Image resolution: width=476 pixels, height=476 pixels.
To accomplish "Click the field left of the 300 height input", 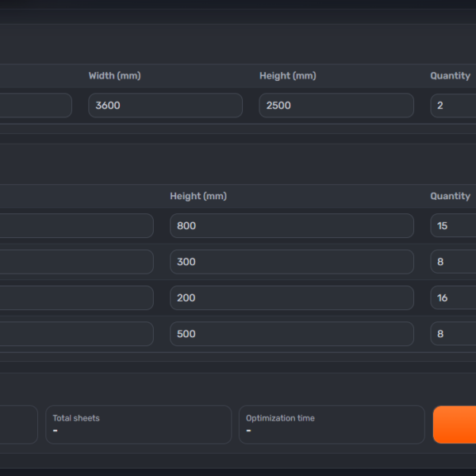I will point(76,262).
